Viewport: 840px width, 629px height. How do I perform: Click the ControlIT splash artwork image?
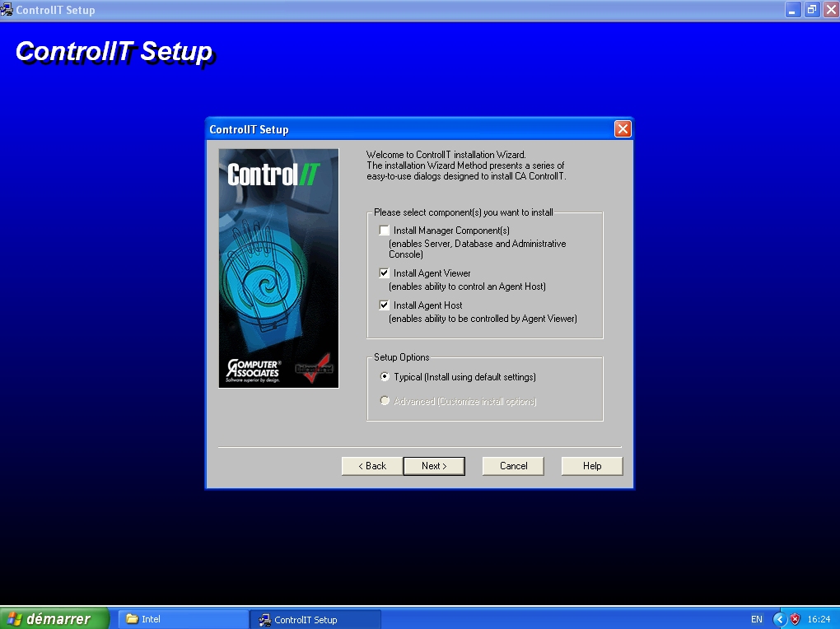pyautogui.click(x=278, y=268)
